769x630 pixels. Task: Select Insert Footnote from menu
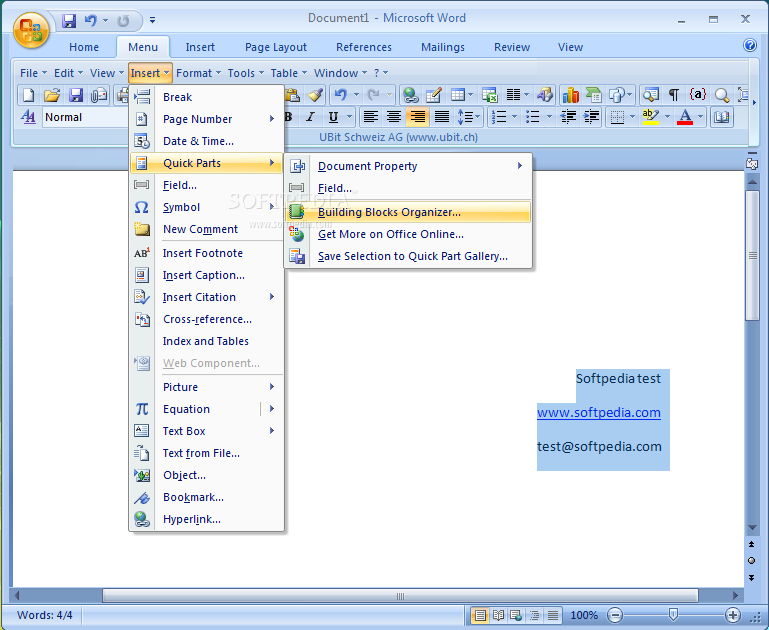[x=206, y=253]
